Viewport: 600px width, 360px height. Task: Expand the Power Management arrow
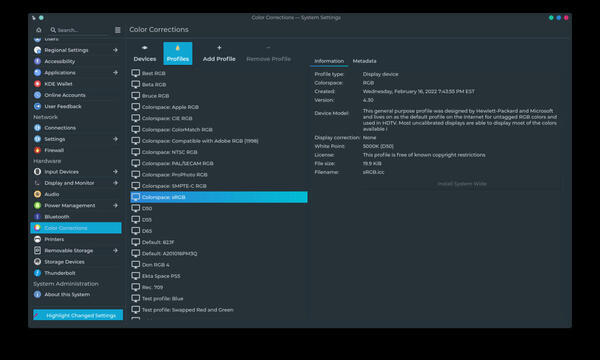(115, 205)
